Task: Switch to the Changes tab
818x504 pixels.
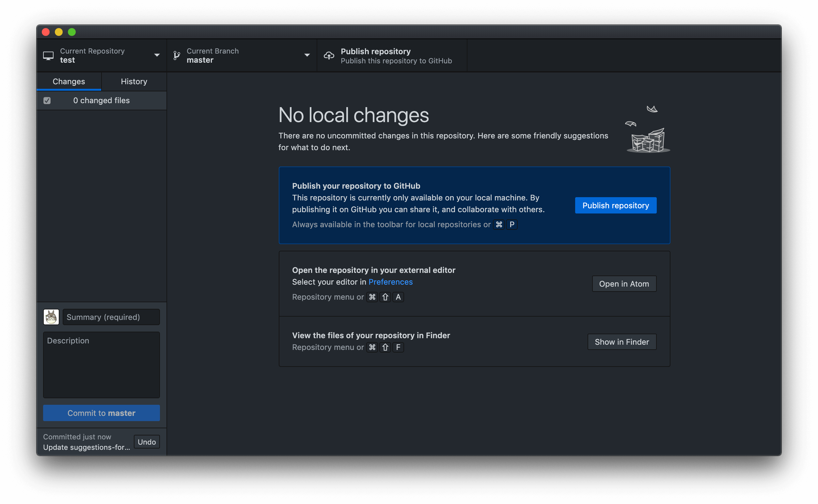Action: (x=69, y=81)
